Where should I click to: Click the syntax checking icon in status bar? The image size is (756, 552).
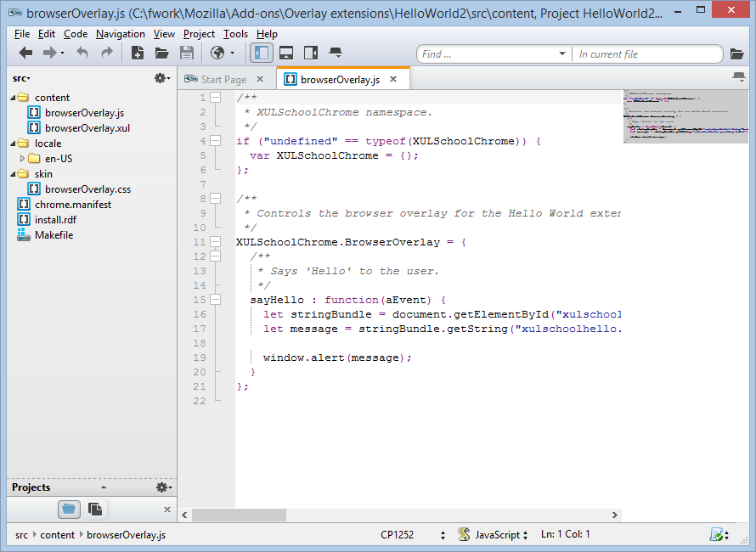(718, 535)
